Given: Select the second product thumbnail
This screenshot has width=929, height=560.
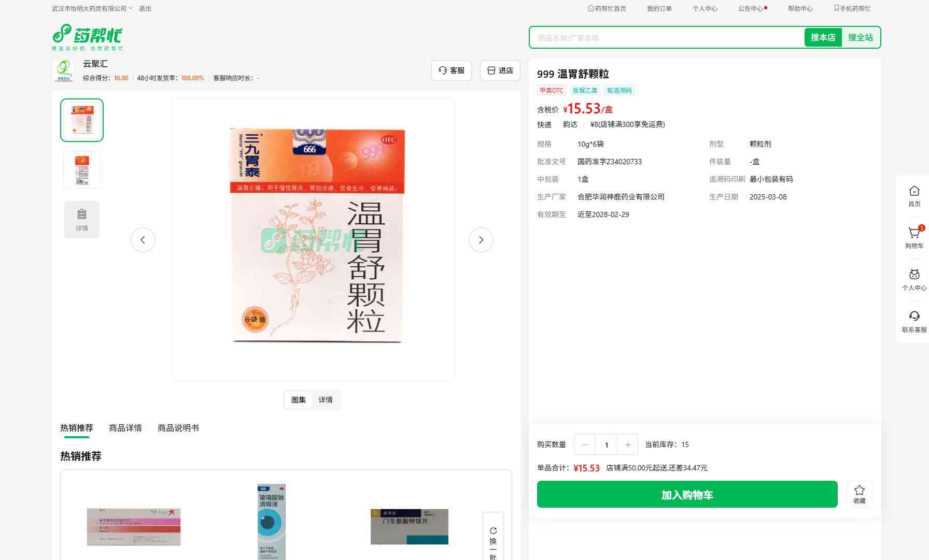Looking at the screenshot, I should 82,169.
